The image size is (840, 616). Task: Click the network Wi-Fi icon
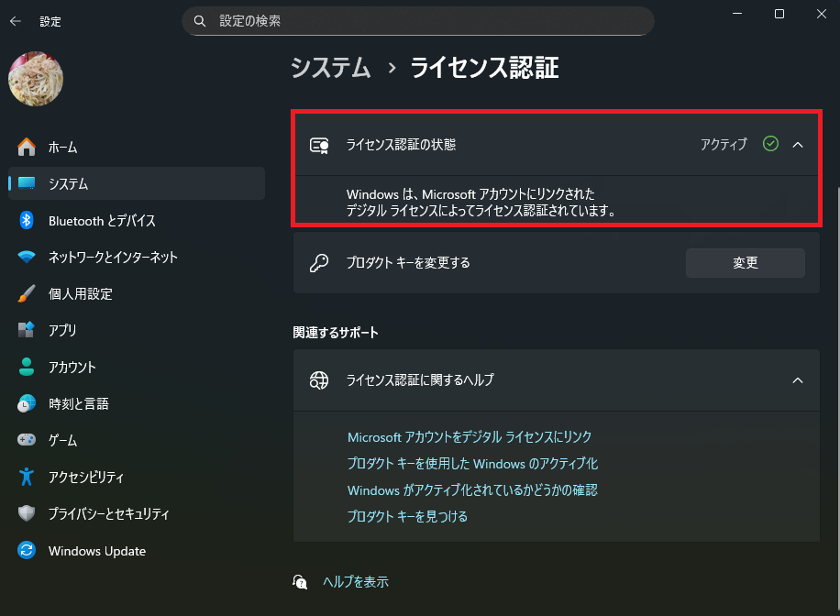27,257
